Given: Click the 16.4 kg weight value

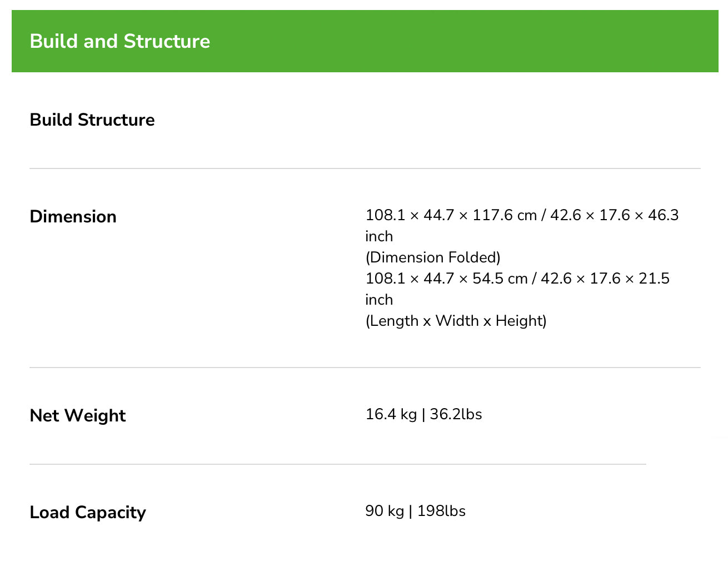Looking at the screenshot, I should 391,414.
